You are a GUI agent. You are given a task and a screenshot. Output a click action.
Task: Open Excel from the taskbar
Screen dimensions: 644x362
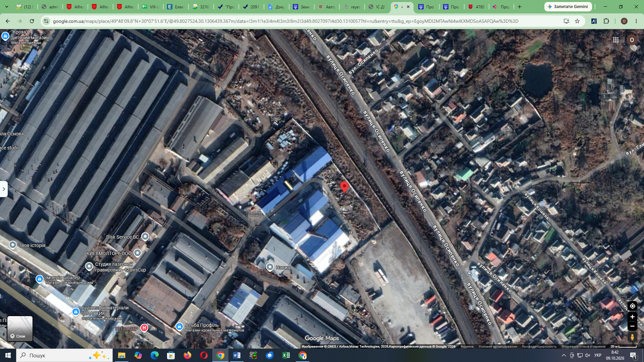pos(286,355)
